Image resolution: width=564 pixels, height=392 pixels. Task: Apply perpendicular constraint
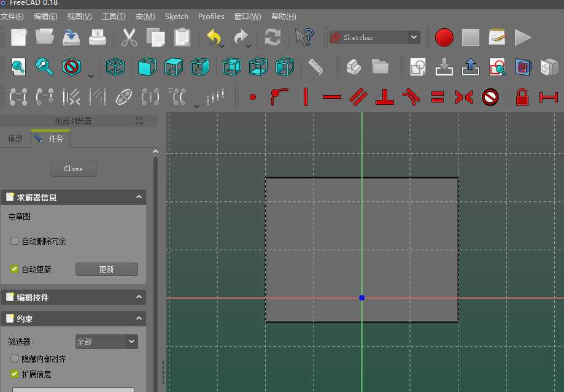385,97
